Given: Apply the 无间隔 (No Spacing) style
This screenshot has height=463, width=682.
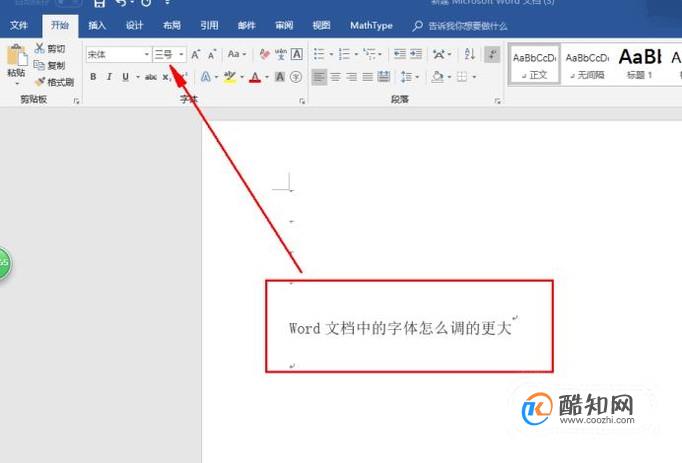Looking at the screenshot, I should [587, 65].
